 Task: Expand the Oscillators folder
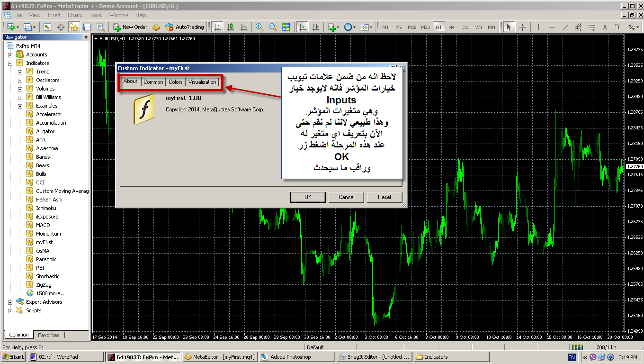pyautogui.click(x=20, y=81)
